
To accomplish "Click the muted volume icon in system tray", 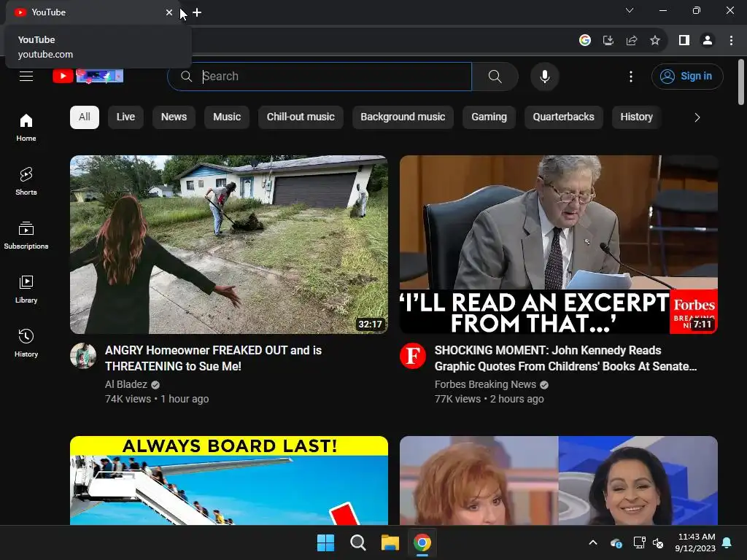I will point(658,542).
